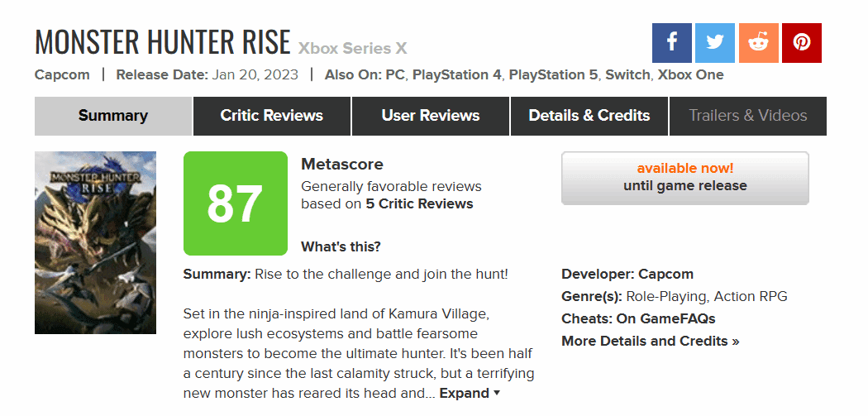Click the green 87 Metascore badge
868x416 pixels.
click(236, 203)
